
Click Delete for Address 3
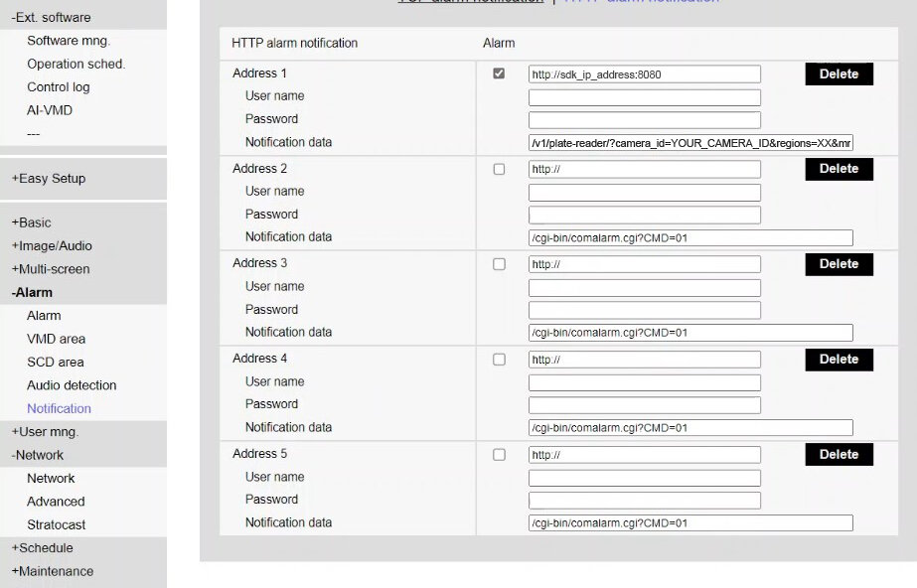point(839,264)
